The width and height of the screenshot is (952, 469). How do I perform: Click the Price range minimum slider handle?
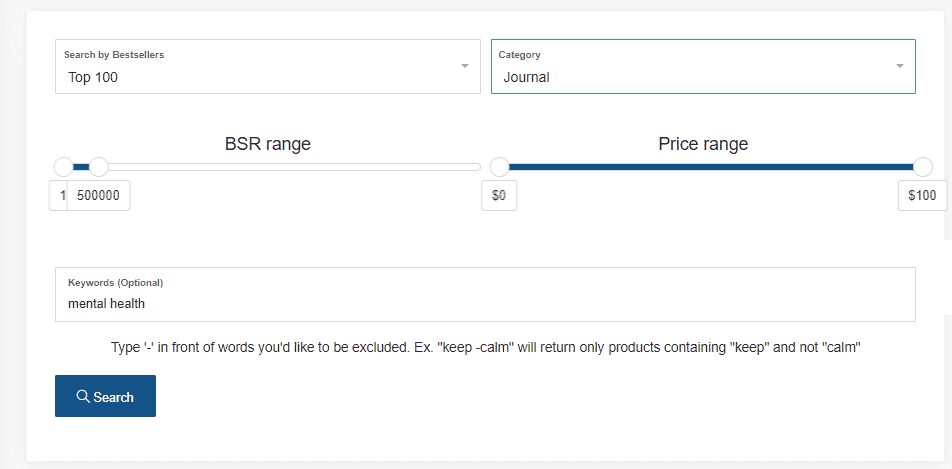pyautogui.click(x=499, y=166)
